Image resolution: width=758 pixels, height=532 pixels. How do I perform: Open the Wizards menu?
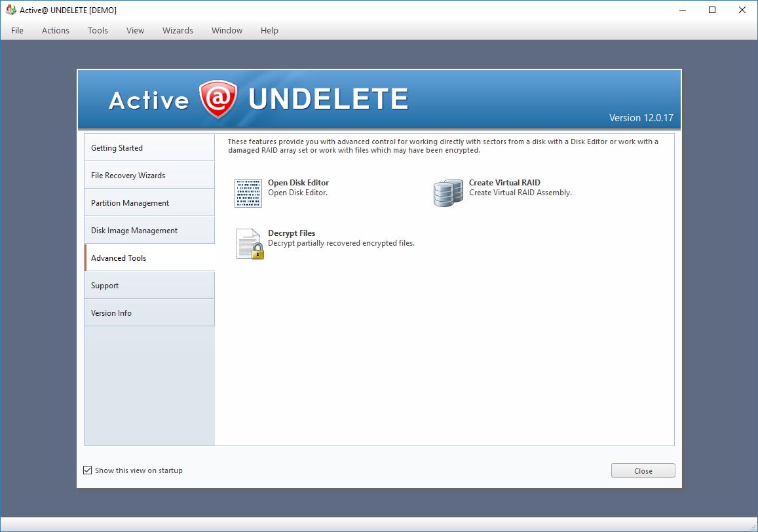coord(178,30)
